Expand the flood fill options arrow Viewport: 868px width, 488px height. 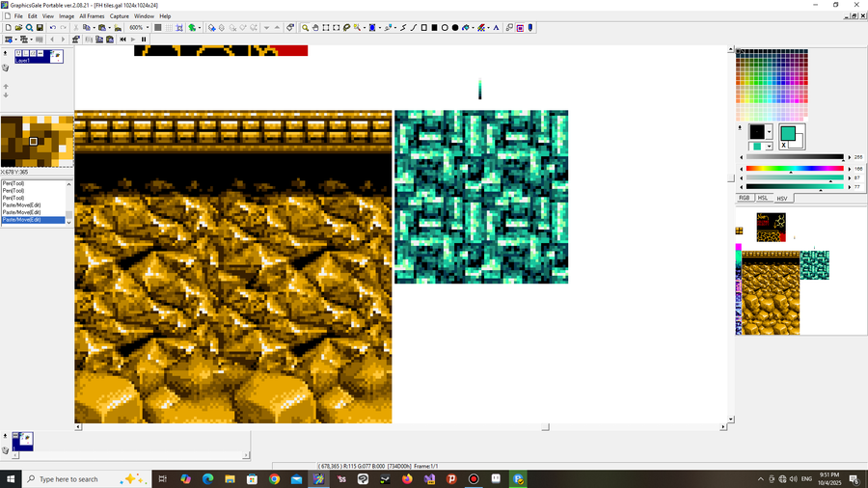(x=473, y=28)
